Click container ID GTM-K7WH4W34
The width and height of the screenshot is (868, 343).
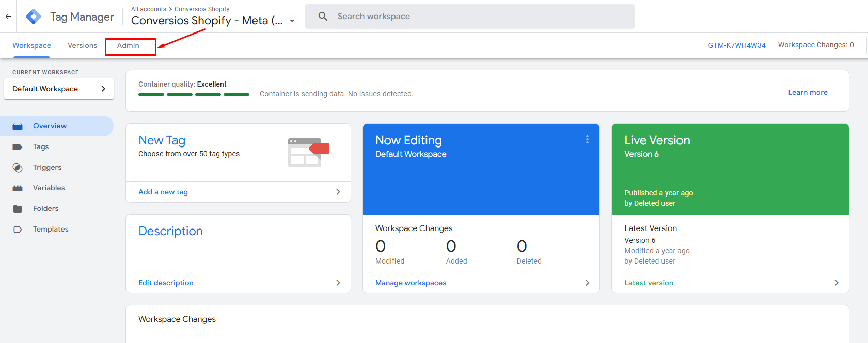pyautogui.click(x=737, y=45)
